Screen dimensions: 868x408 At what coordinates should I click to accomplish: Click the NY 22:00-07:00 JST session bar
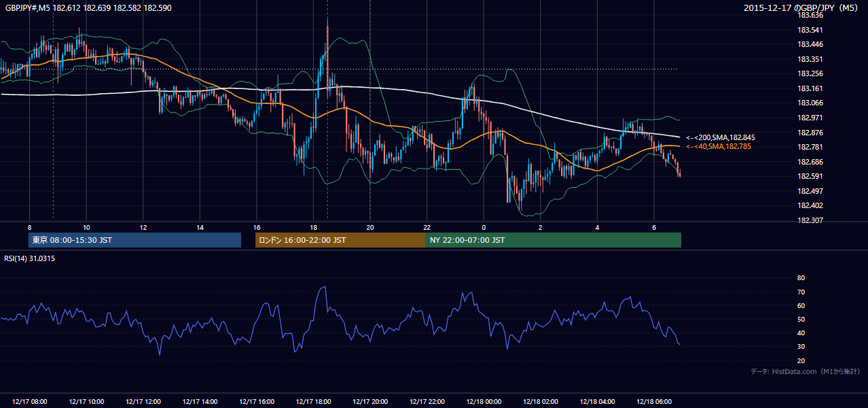[x=553, y=240]
